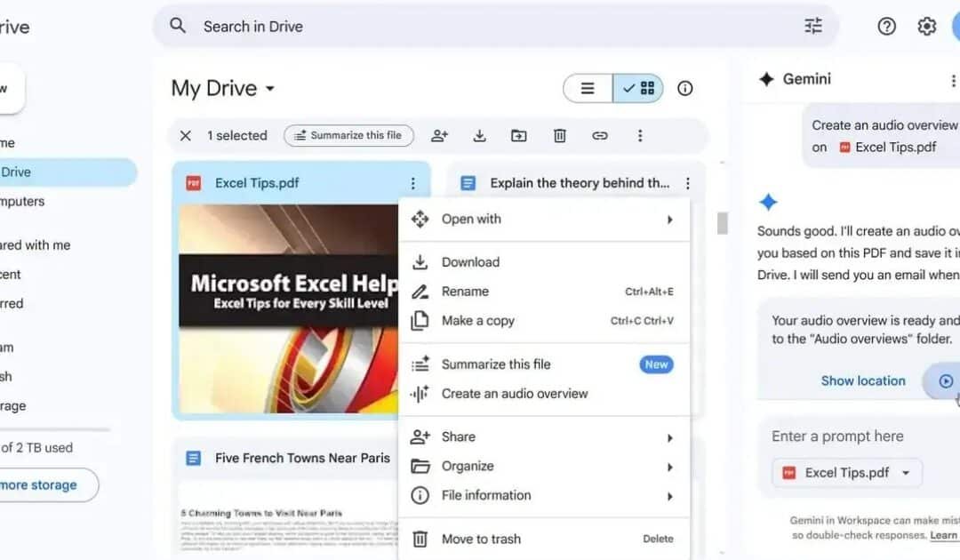Image resolution: width=960 pixels, height=560 pixels.
Task: Open Five French Towns document thumbnail
Action: 288,520
